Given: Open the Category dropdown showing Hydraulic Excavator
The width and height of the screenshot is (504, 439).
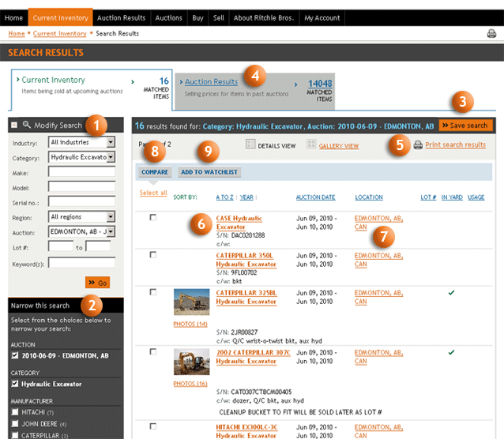Looking at the screenshot, I should coord(81,157).
